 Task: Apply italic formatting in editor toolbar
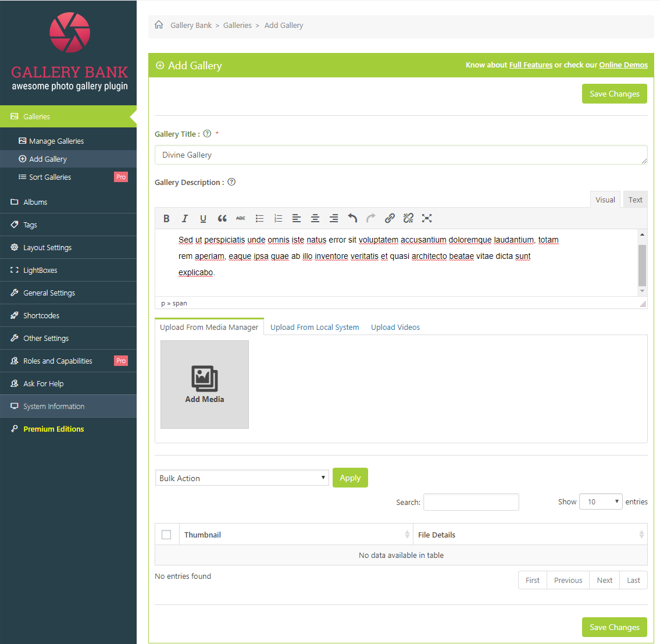click(184, 218)
